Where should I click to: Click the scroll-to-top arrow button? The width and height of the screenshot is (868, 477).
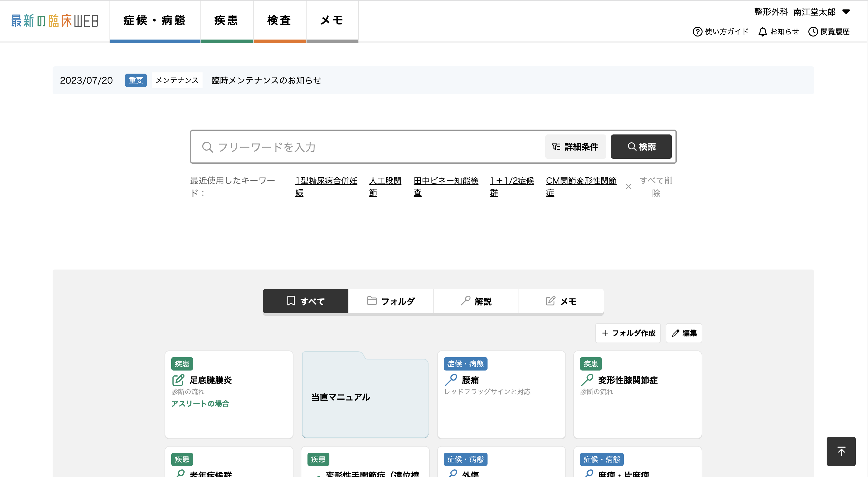click(x=841, y=451)
